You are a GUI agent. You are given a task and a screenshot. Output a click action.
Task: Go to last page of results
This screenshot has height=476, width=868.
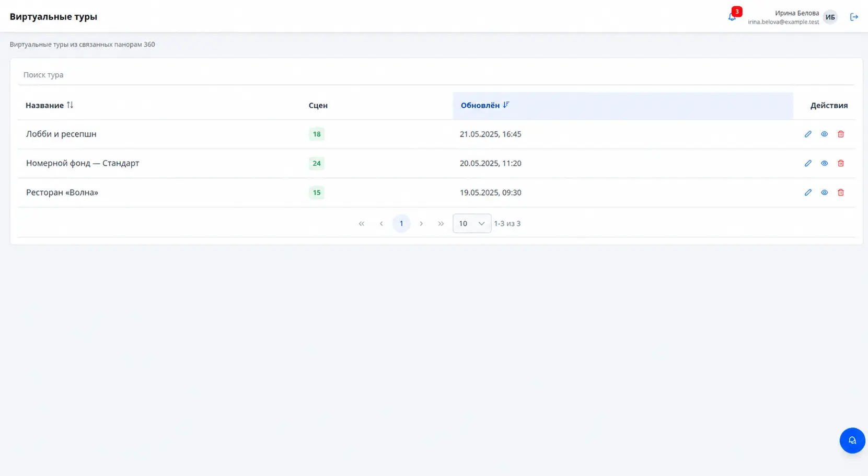pos(441,223)
